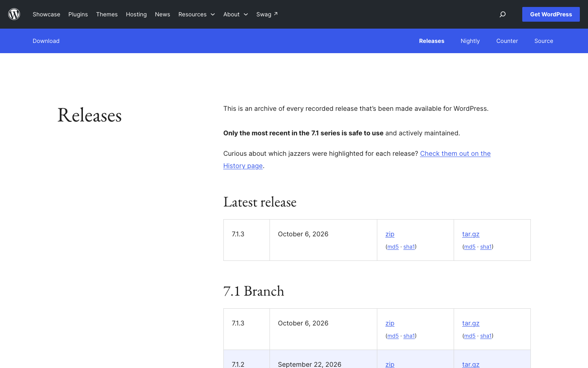Select the 'Latest release' heading
The height and width of the screenshot is (368, 588).
[260, 202]
